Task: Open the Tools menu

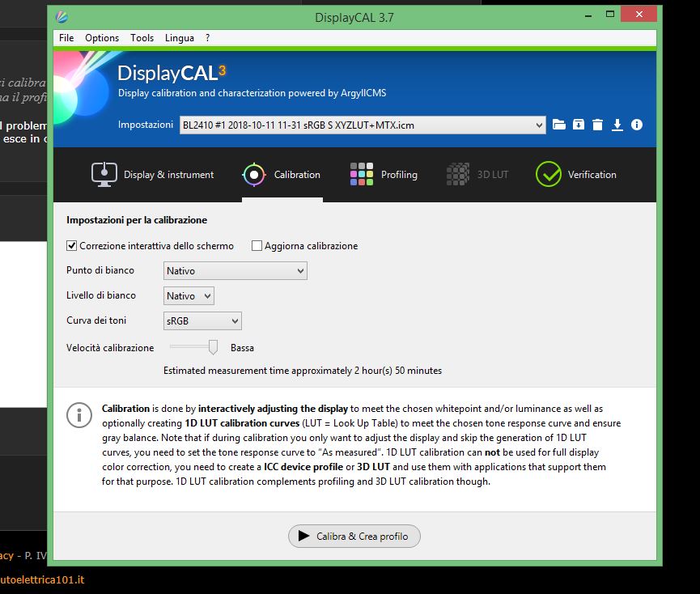Action: 142,38
